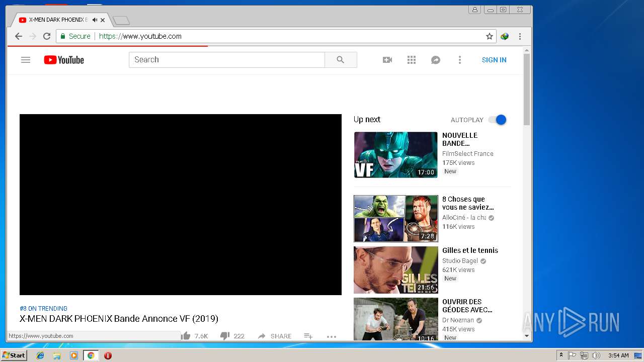Open the Action Center flag icon
Viewport: 644px width, 362px height.
tap(572, 355)
